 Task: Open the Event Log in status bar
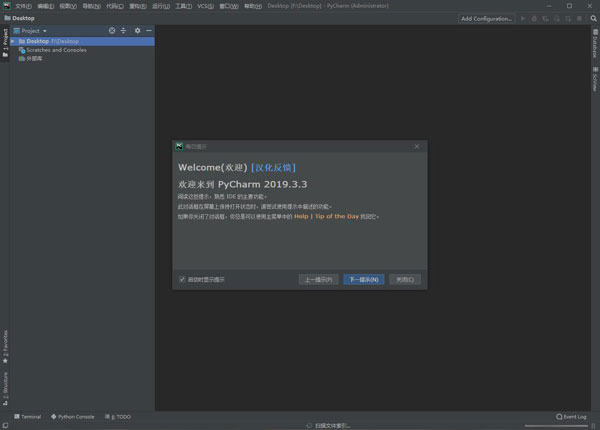(x=571, y=416)
